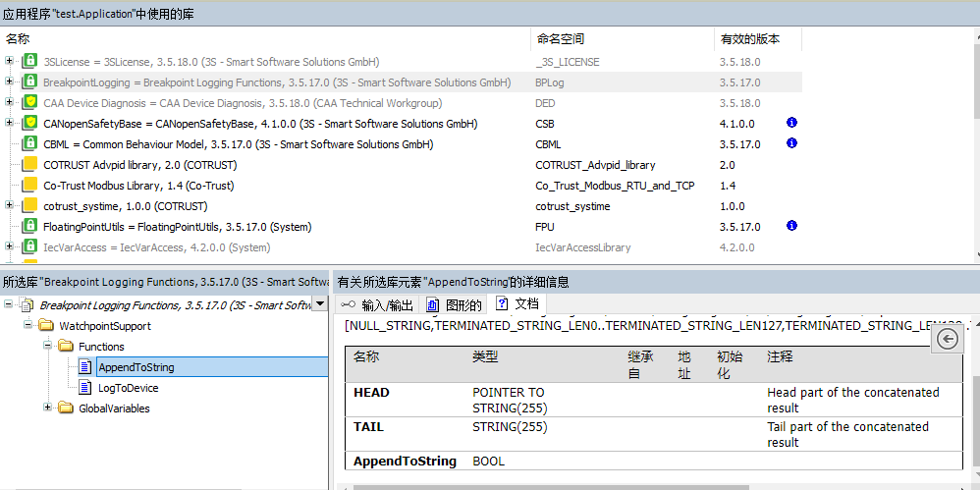Expand the cotrust_systime library node
The width and height of the screenshot is (980, 490).
9,205
